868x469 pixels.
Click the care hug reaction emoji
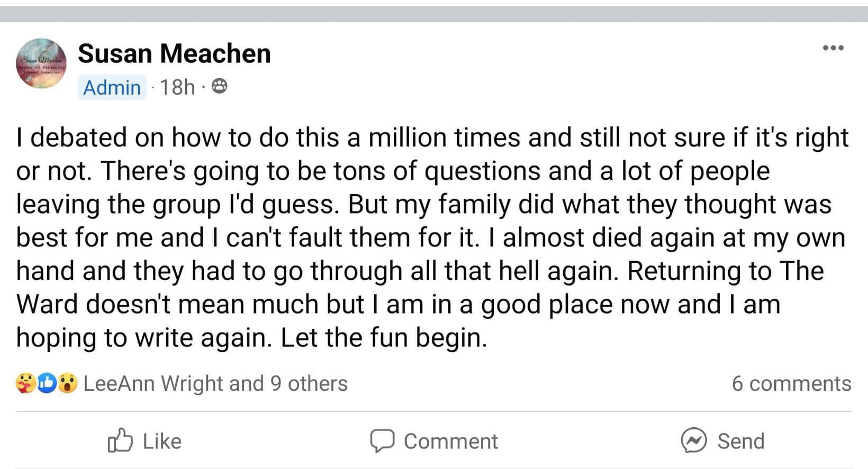point(25,383)
